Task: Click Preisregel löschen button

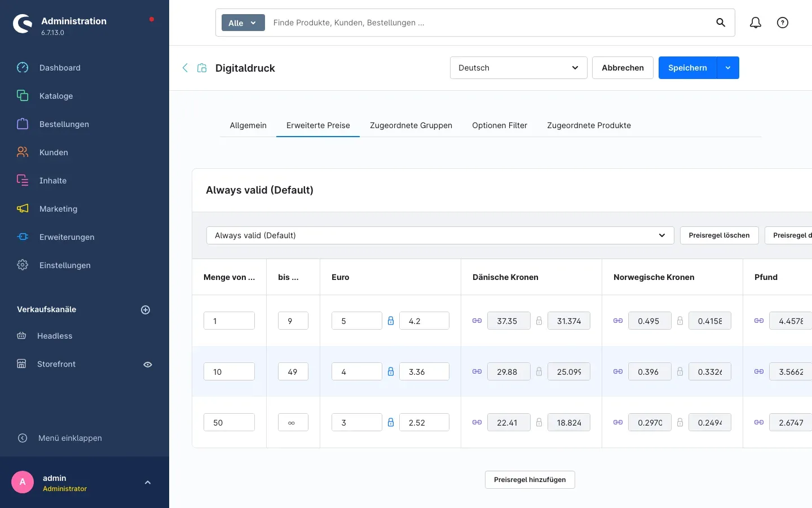Action: [x=719, y=235]
